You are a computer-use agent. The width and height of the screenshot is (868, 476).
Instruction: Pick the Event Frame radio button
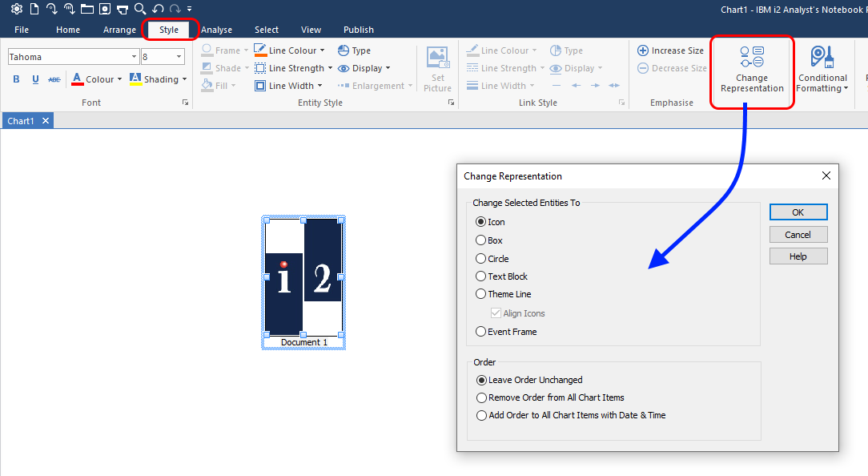tap(481, 332)
